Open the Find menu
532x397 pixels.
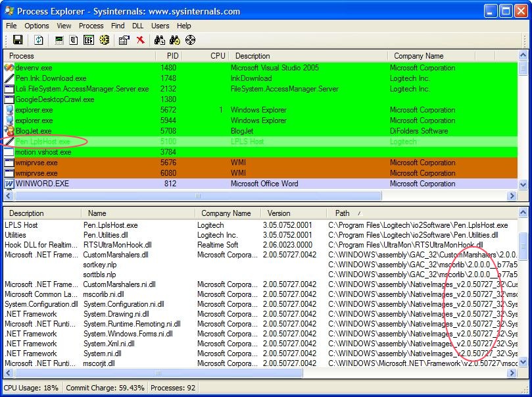click(x=118, y=26)
